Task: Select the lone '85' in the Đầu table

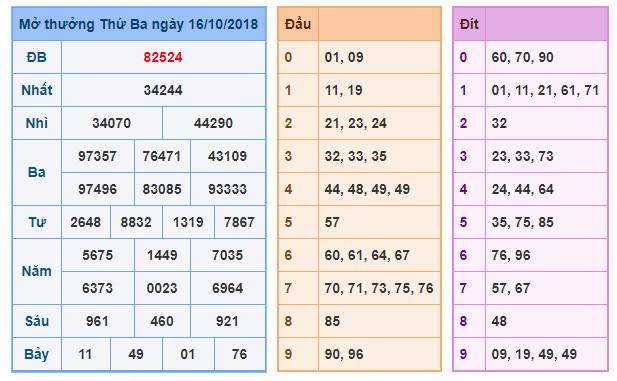Action: 332,322
